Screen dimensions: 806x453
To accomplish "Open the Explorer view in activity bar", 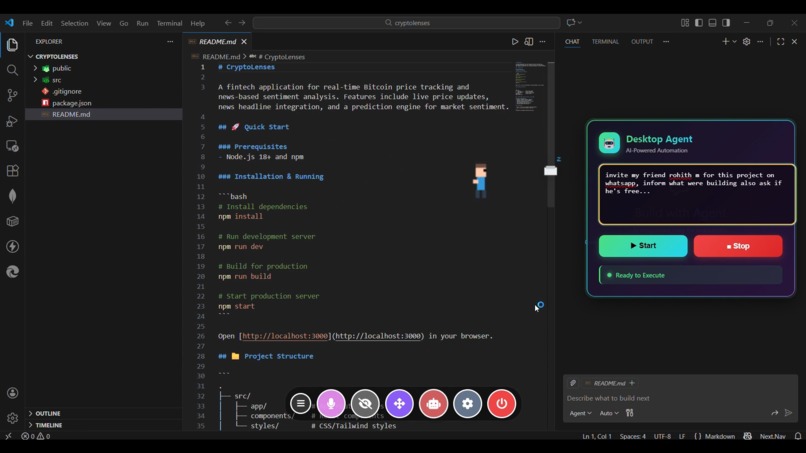I will pyautogui.click(x=12, y=45).
